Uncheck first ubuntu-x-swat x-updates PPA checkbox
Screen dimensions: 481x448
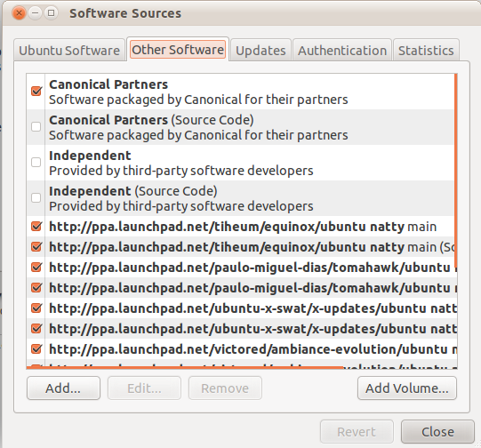[x=36, y=308]
